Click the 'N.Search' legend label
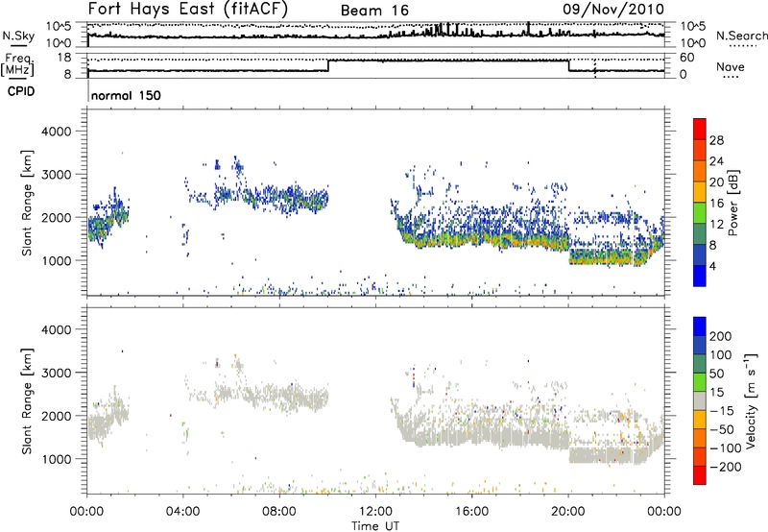 point(742,36)
